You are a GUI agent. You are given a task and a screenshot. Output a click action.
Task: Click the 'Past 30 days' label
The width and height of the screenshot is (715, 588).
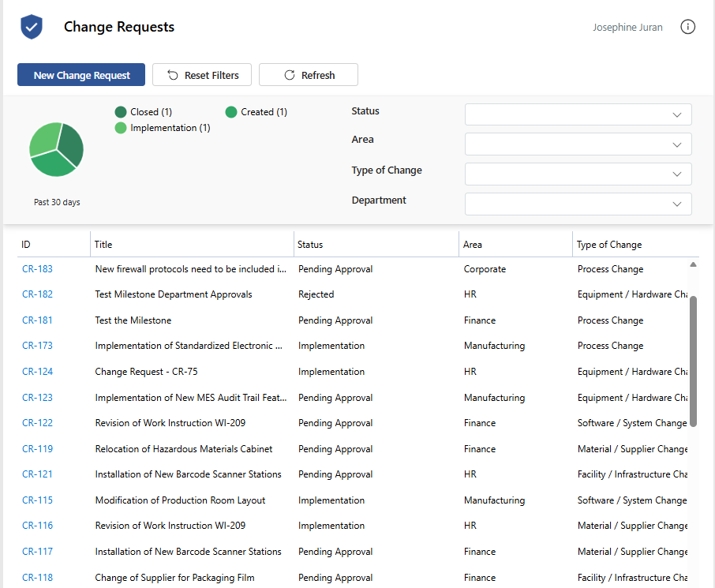click(57, 202)
